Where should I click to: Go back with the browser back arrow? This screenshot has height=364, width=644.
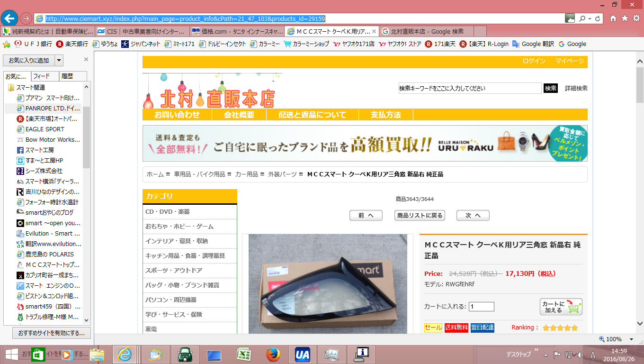pos(10,18)
